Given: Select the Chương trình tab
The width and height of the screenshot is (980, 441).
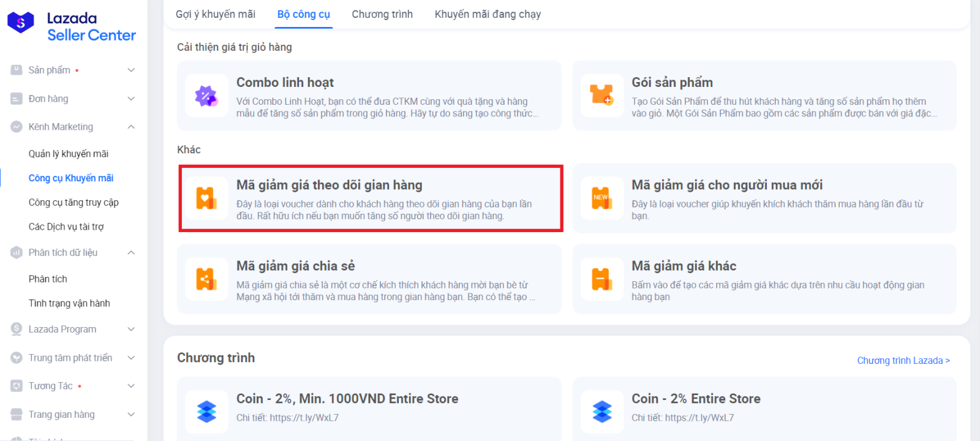Looking at the screenshot, I should click(382, 14).
